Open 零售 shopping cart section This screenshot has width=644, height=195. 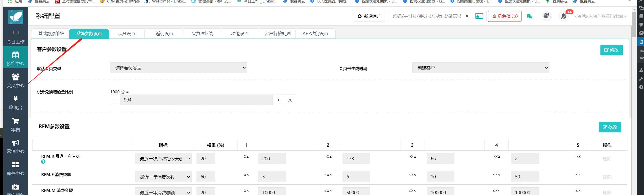[16, 125]
